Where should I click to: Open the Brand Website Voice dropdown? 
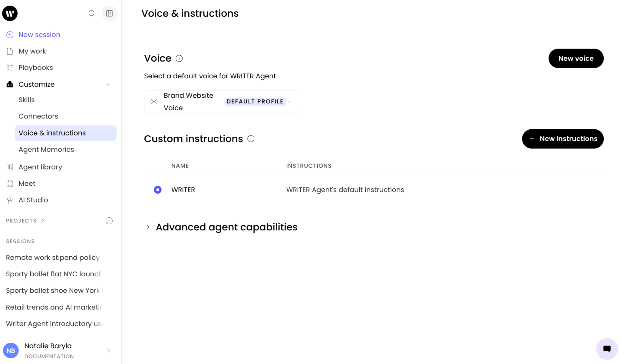coord(222,102)
